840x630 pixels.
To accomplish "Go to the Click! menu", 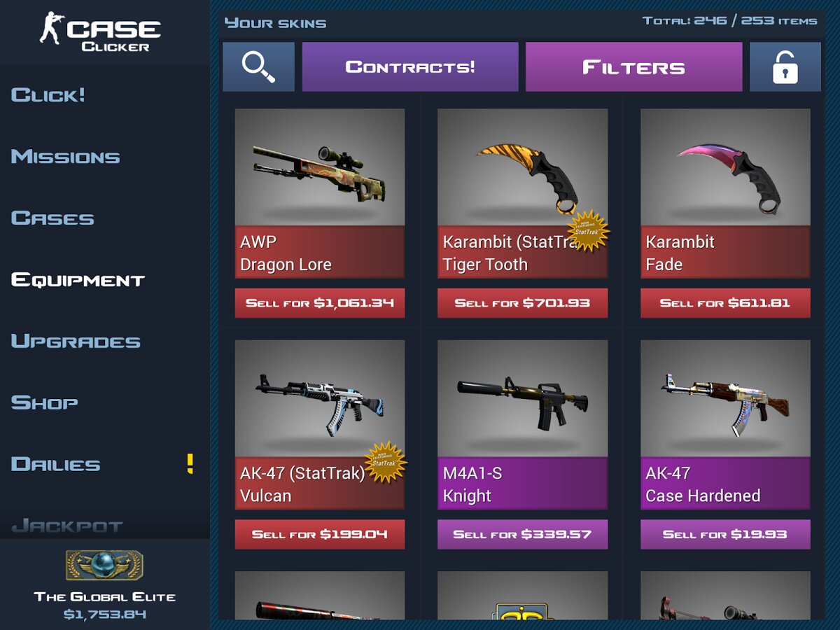I will (x=48, y=94).
